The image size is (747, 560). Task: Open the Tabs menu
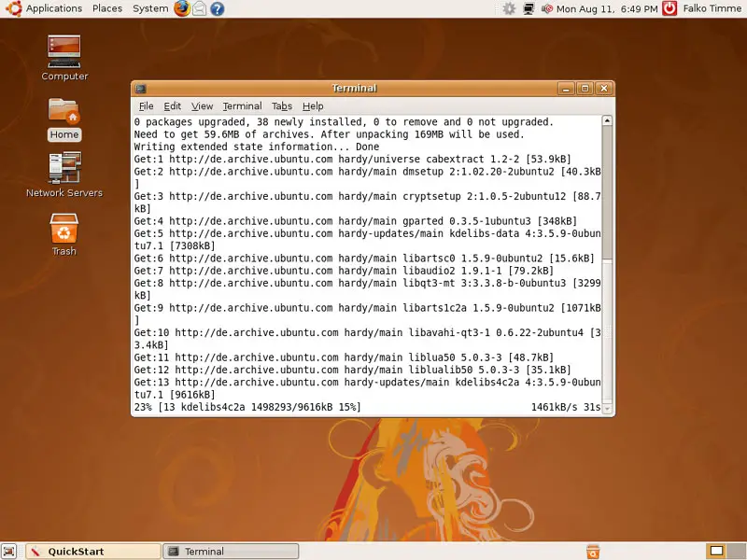click(282, 106)
